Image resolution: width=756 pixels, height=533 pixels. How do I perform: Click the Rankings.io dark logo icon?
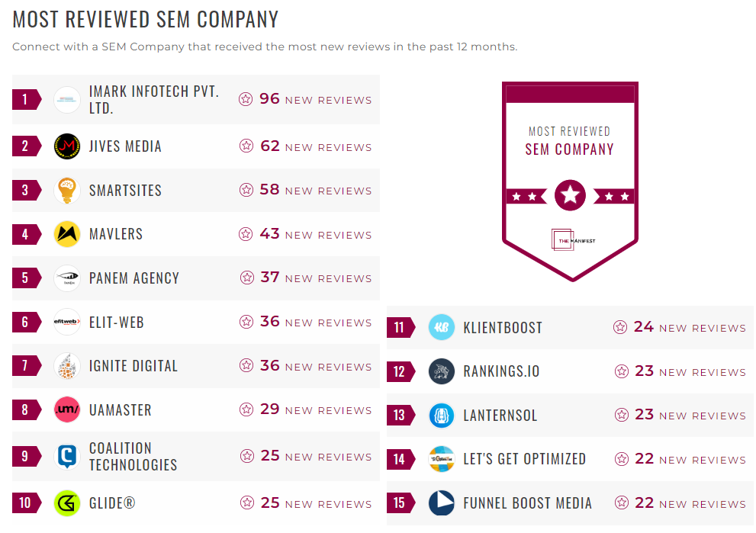click(442, 372)
